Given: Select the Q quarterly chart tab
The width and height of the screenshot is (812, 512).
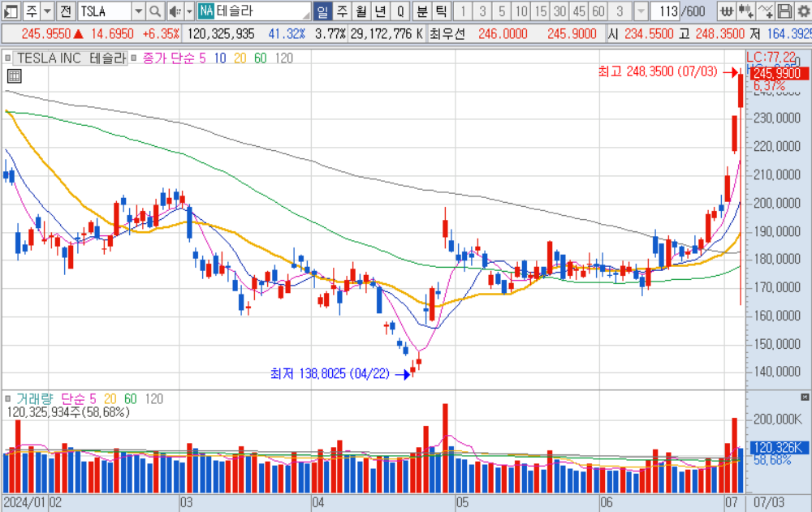Looking at the screenshot, I should pyautogui.click(x=400, y=11).
